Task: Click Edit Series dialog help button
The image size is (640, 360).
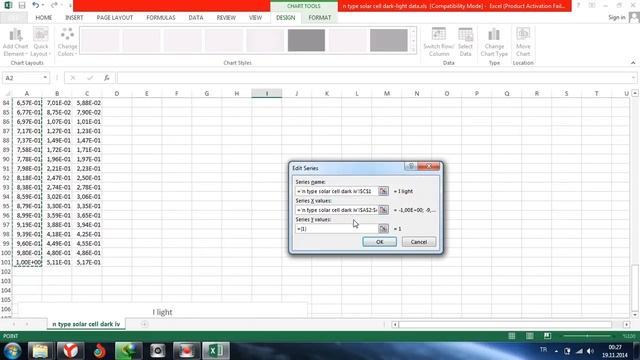Action: [x=411, y=166]
